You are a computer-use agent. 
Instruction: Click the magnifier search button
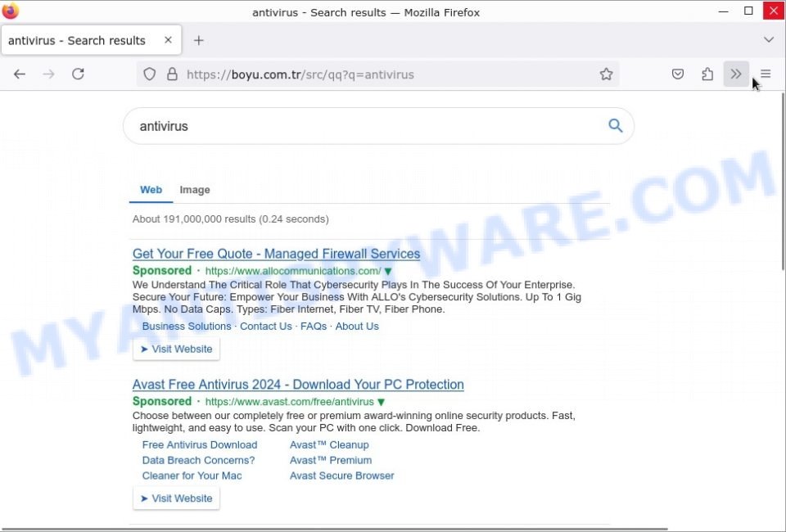click(615, 125)
